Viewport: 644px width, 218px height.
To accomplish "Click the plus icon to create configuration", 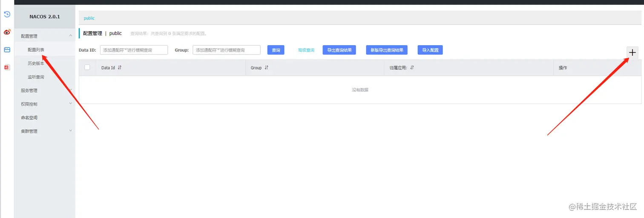I will [x=632, y=52].
